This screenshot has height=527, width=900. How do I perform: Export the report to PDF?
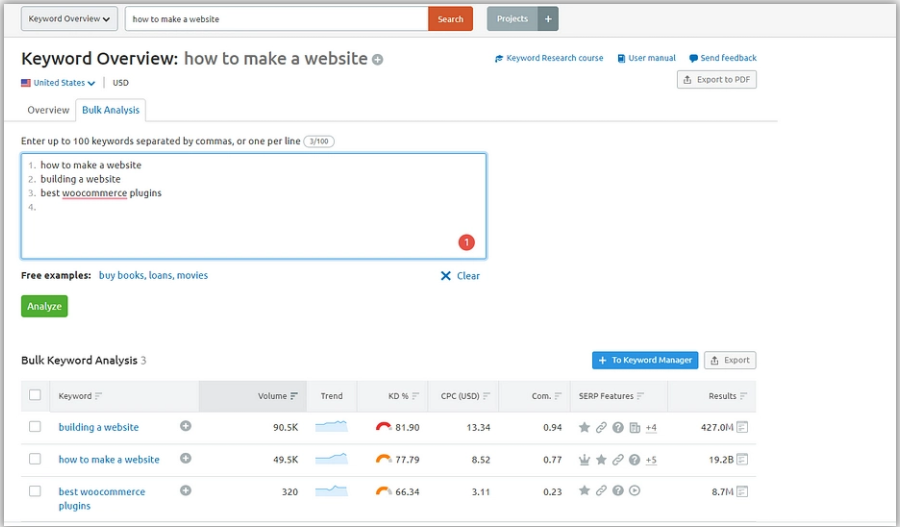[x=717, y=80]
